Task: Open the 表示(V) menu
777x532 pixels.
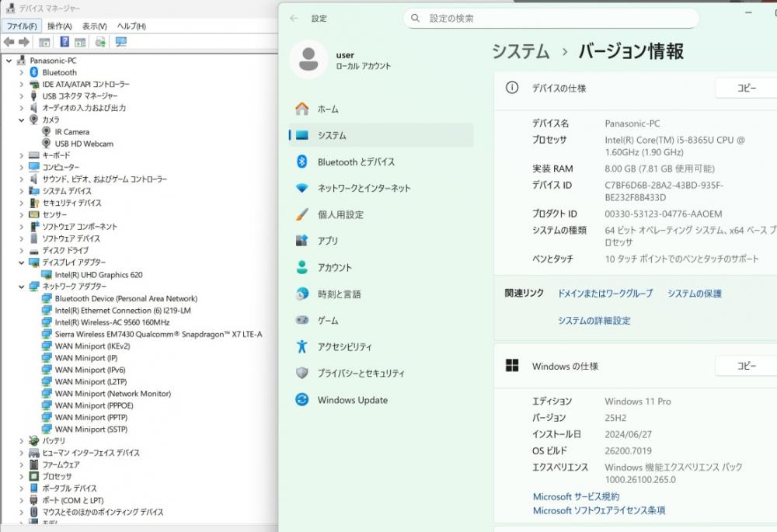Action: pyautogui.click(x=95, y=26)
